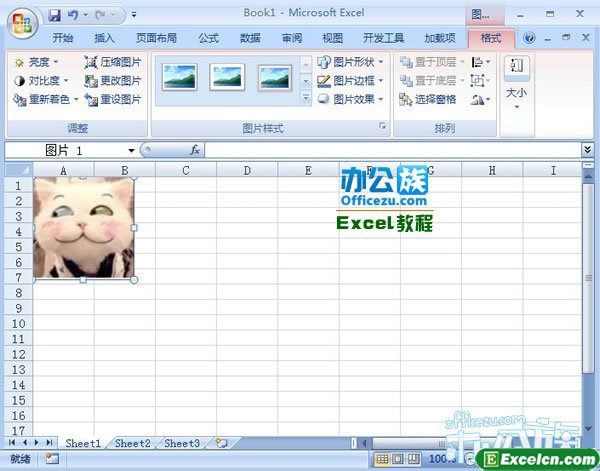Image resolution: width=600 pixels, height=471 pixels.
Task: Apply the second picture style thumbnail
Action: [x=227, y=77]
